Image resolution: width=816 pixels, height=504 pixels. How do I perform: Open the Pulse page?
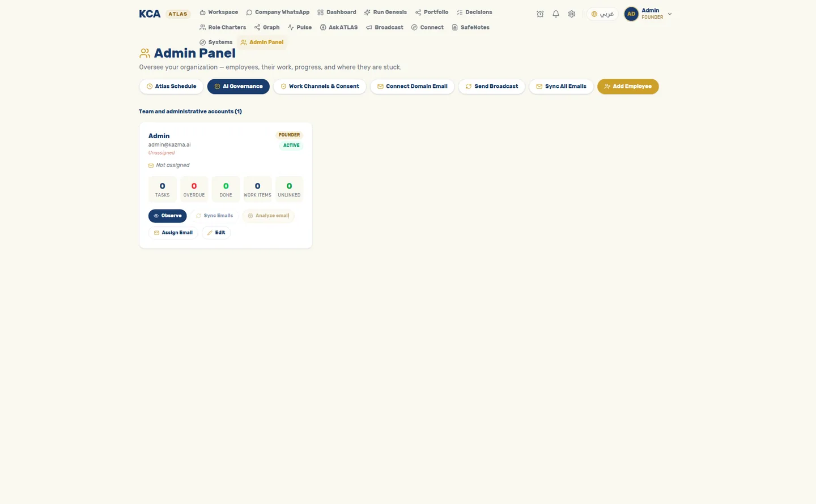tap(300, 27)
